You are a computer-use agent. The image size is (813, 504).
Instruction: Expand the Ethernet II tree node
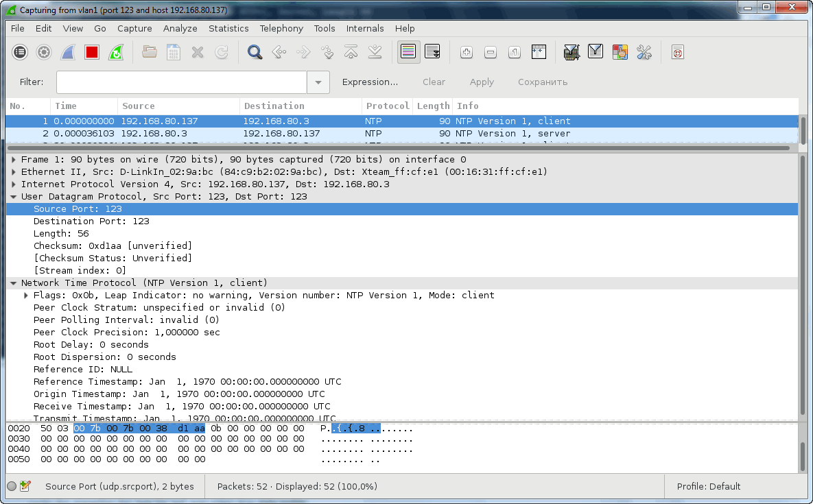(x=14, y=172)
